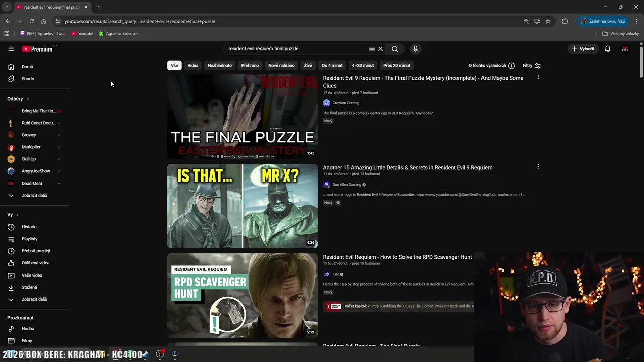Click the browser address bar URL
644x362 pixels.
point(140,21)
